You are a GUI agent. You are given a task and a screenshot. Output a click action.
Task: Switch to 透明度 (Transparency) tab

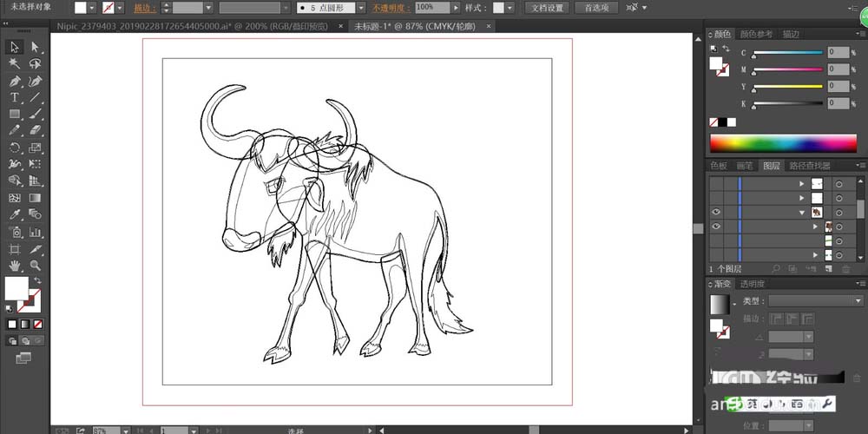tap(753, 284)
